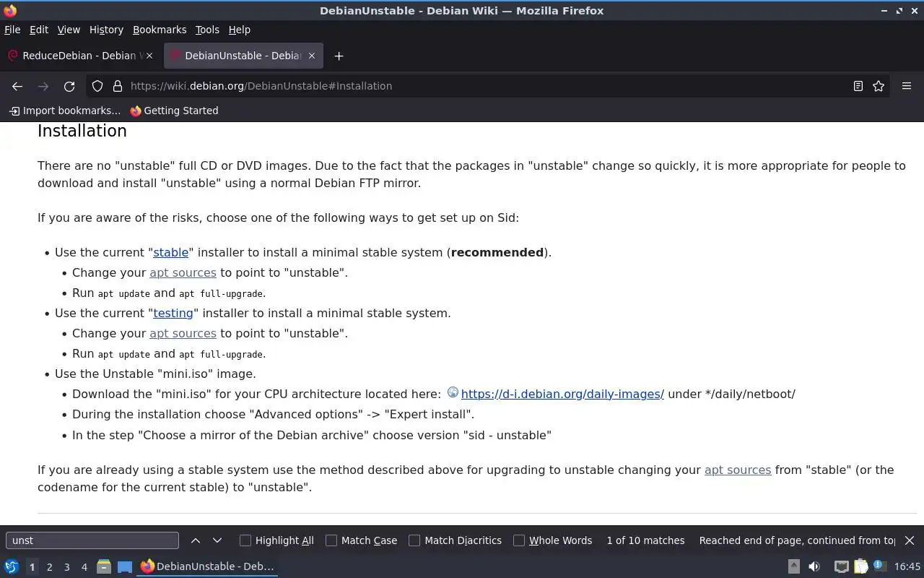Show site security padlock information
Image resolution: width=924 pixels, height=578 pixels.
(x=118, y=86)
